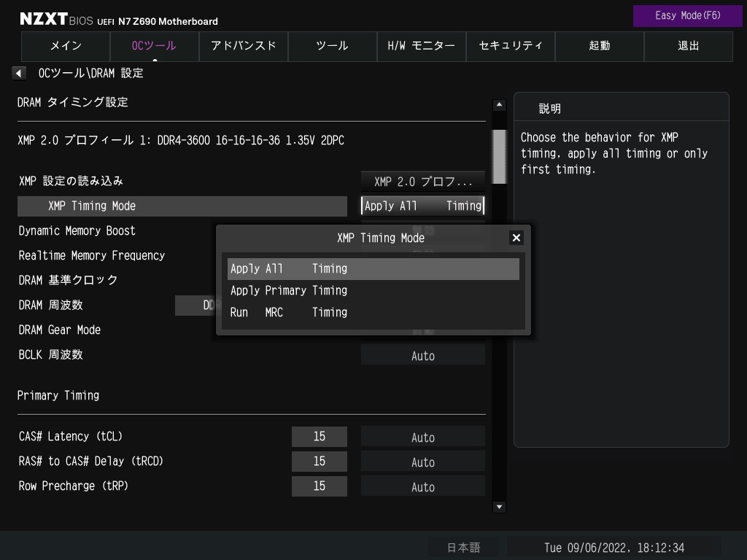The width and height of the screenshot is (747, 560).
Task: Click RAS# to CAS# Delay (tRCD) Auto field
Action: [x=422, y=462]
